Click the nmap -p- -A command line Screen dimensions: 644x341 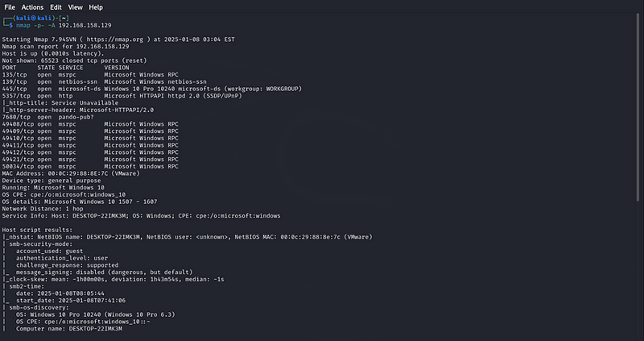coord(64,26)
